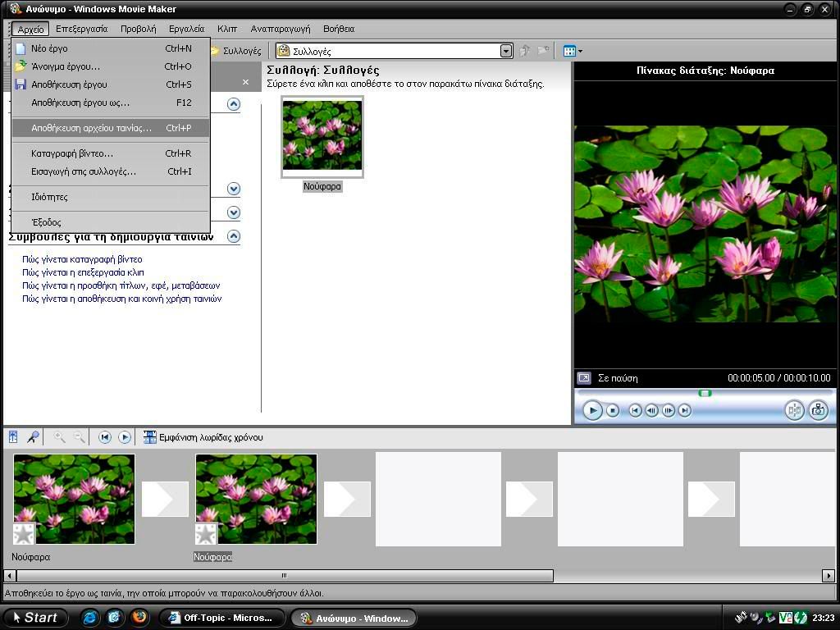The image size is (840, 630).
Task: Click the video effect star on first clip
Action: pyautogui.click(x=24, y=534)
